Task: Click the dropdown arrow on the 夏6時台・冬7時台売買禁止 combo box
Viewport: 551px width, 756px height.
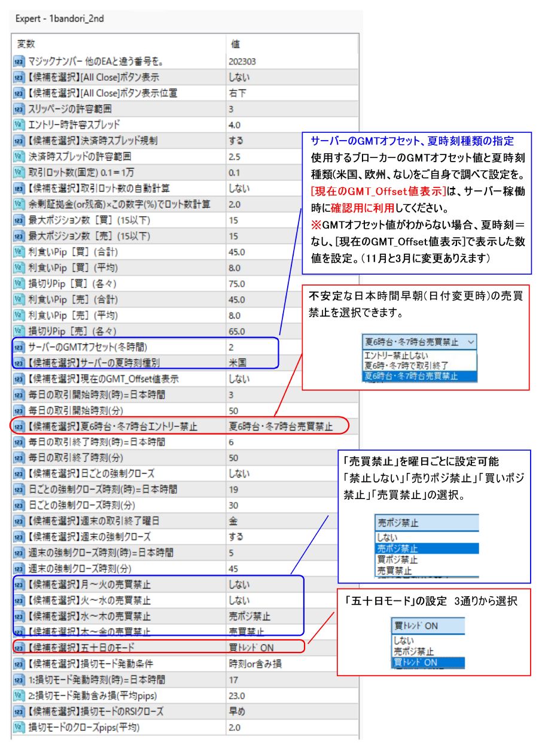Action: (x=470, y=342)
